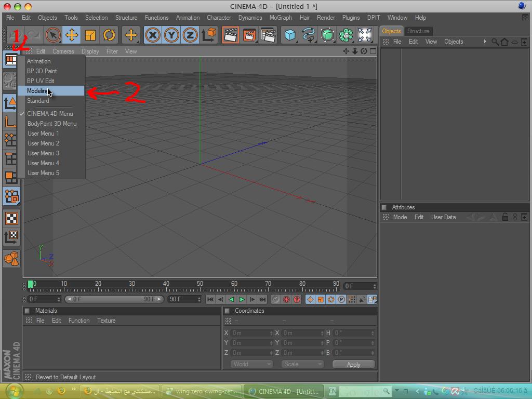The width and height of the screenshot is (532, 399).
Task: Select BodyPaint 3D Menu entry
Action: coord(51,124)
